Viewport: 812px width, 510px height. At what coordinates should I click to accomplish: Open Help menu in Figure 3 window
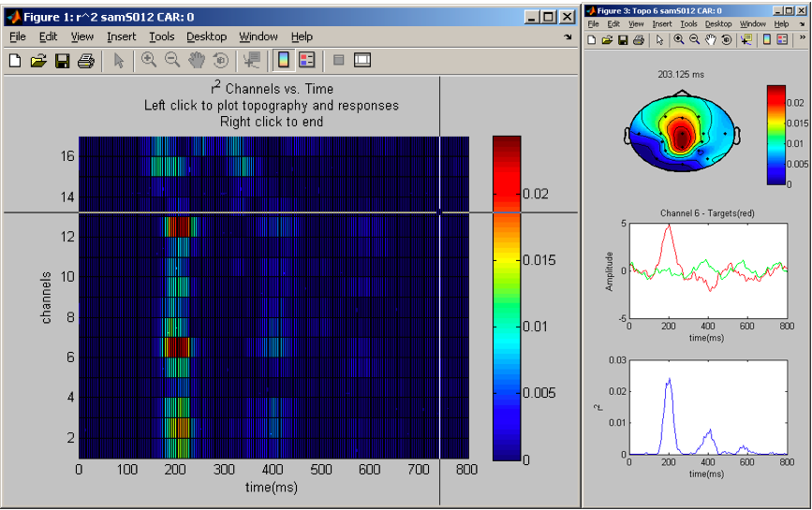point(781,24)
